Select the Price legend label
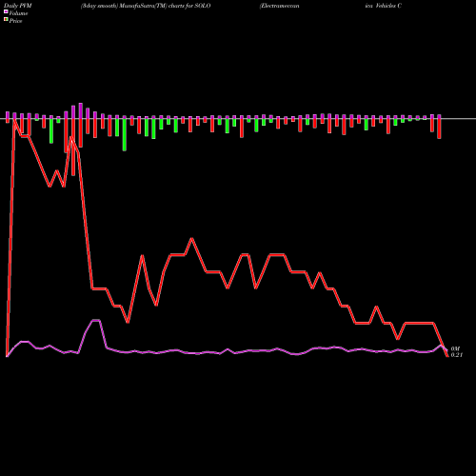The image size is (476, 476). tap(15, 21)
